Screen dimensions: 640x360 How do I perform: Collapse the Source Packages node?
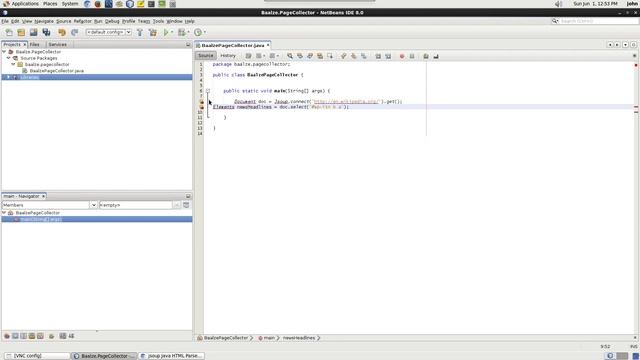9,58
